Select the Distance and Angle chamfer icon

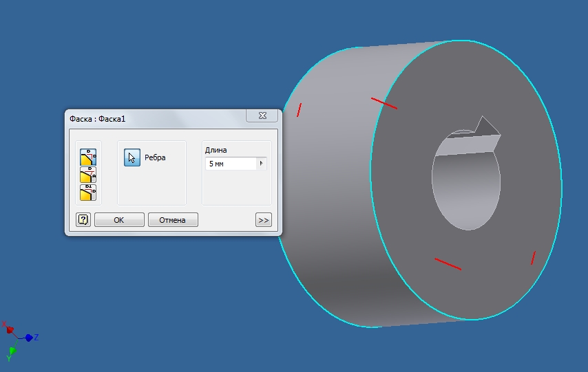tap(88, 175)
